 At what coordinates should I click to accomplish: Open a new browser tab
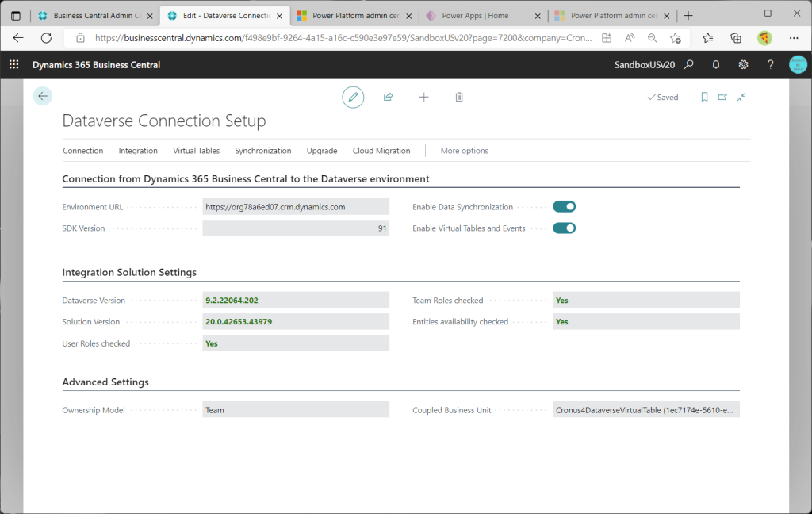(688, 16)
